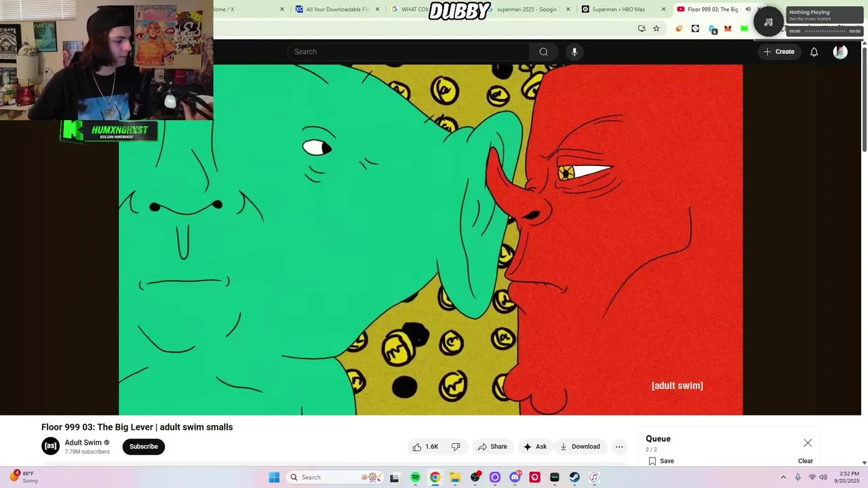This screenshot has height=488, width=868.
Task: Click the install app icon in address bar
Action: click(642, 28)
